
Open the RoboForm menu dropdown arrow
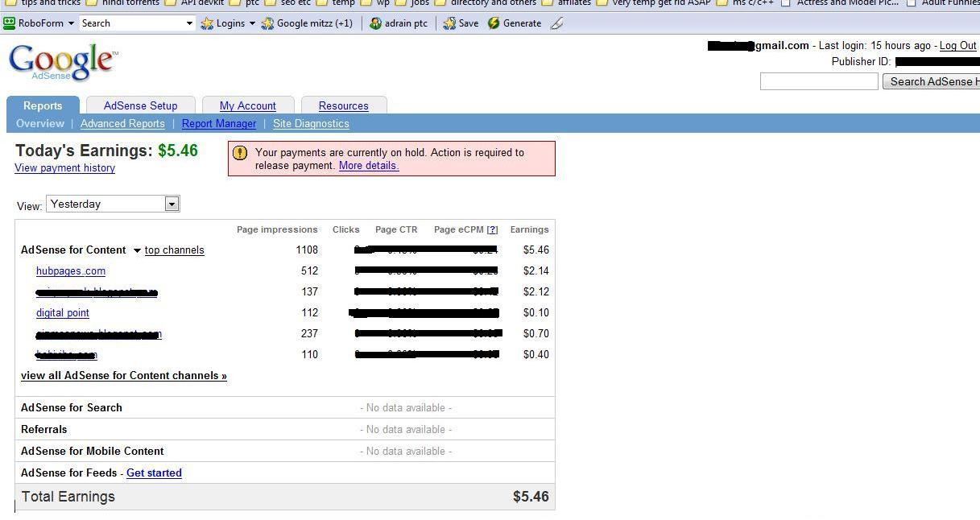pyautogui.click(x=71, y=23)
